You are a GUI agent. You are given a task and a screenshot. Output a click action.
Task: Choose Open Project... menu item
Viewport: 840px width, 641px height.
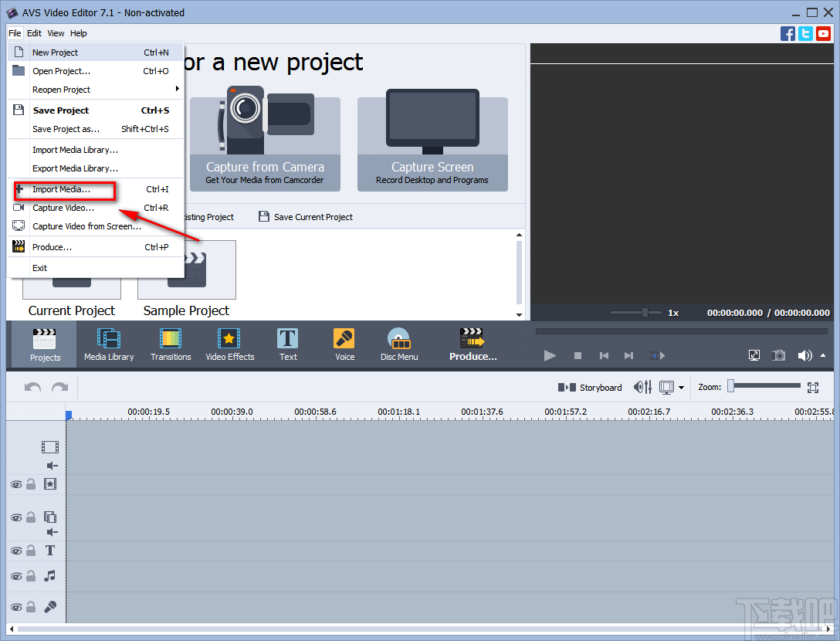click(96, 71)
